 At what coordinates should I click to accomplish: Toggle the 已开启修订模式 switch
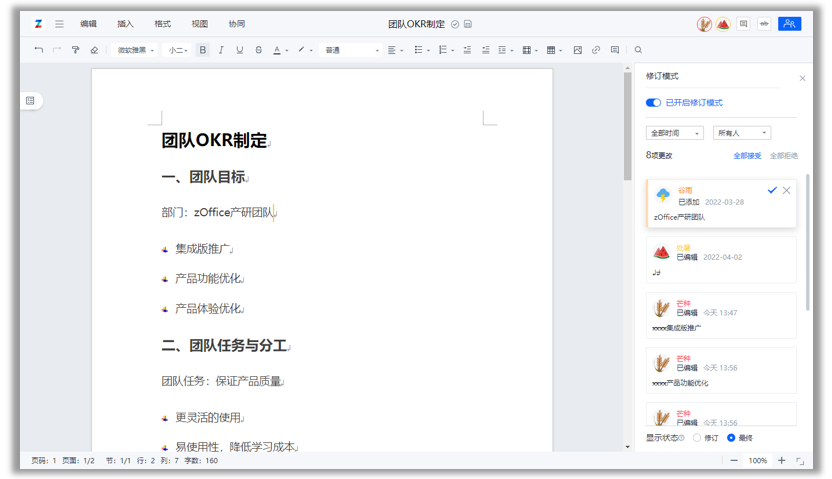tap(653, 103)
